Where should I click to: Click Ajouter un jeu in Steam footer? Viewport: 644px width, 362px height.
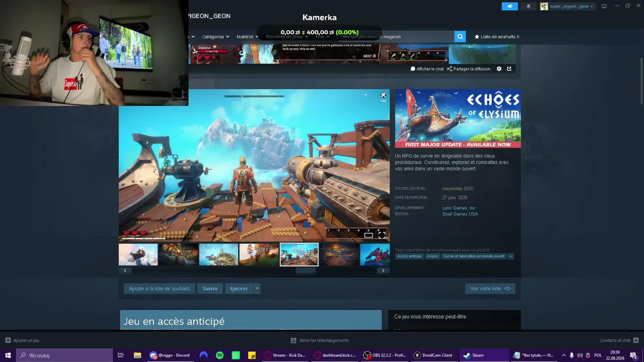(22, 340)
